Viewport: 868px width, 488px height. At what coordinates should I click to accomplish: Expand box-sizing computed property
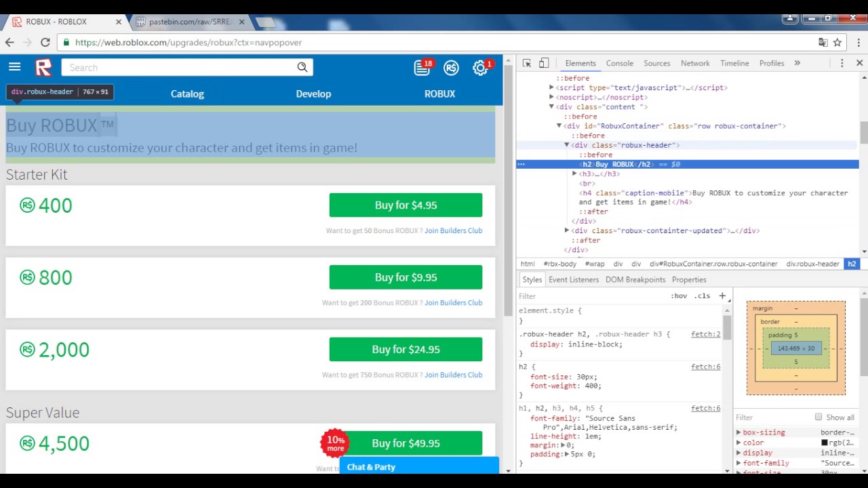click(x=738, y=432)
